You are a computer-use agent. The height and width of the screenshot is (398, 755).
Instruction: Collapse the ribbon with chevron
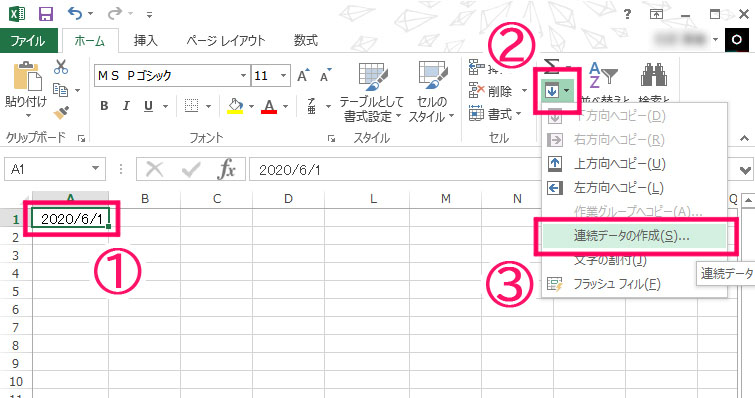coord(744,139)
